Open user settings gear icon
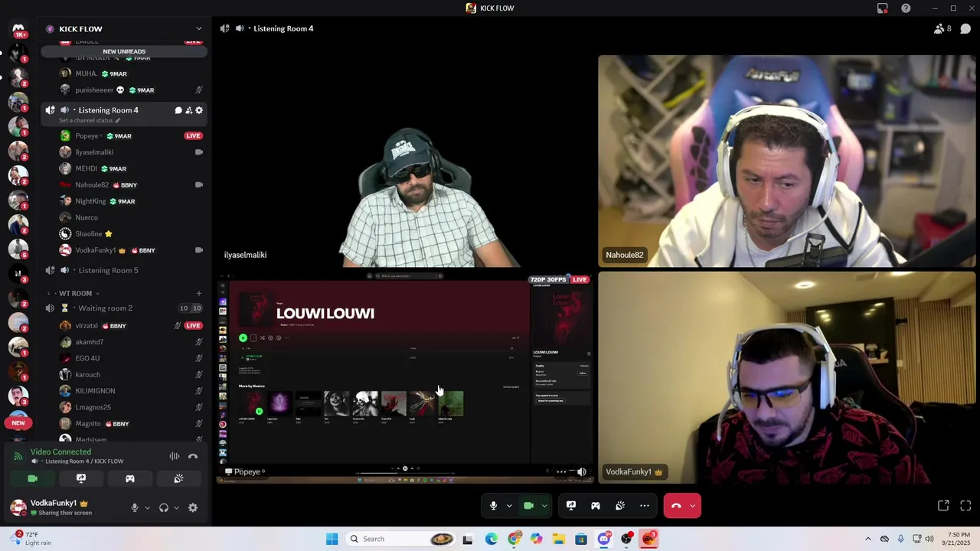 click(193, 507)
